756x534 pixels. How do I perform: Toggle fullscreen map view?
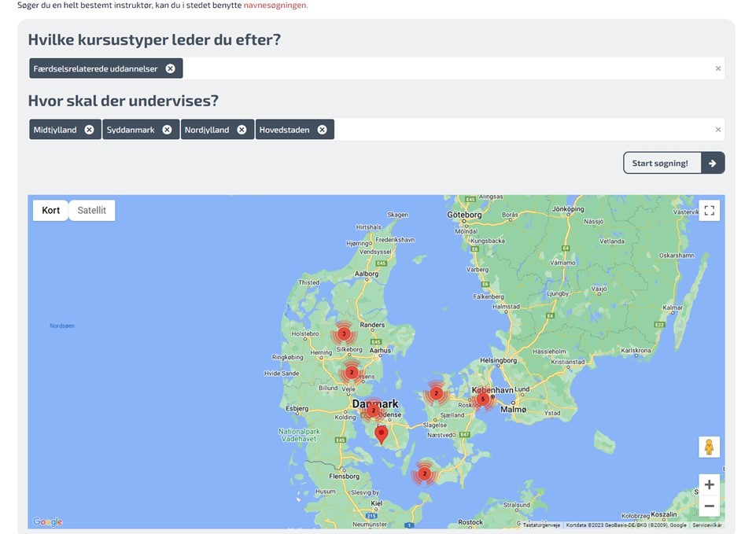(710, 211)
